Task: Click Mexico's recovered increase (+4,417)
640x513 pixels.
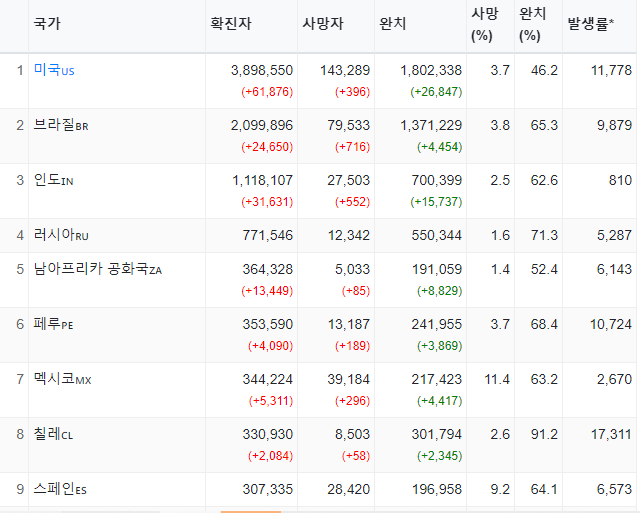Action: pos(440,401)
